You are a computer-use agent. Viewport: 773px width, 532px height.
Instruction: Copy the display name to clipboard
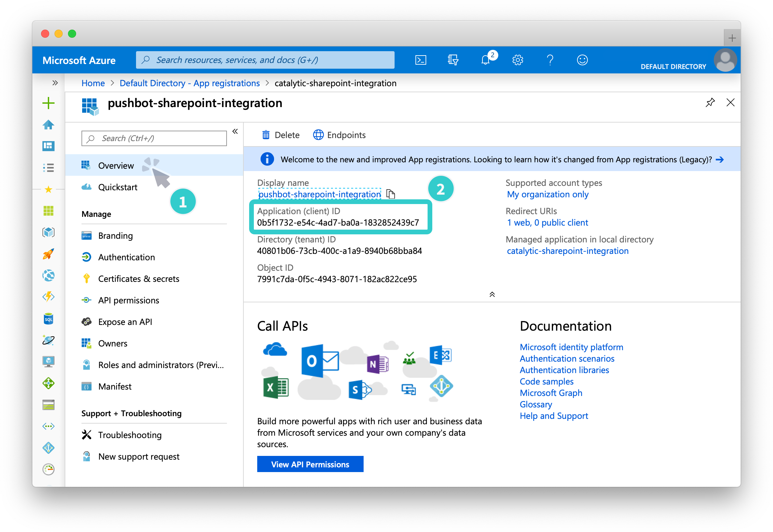coord(391,194)
